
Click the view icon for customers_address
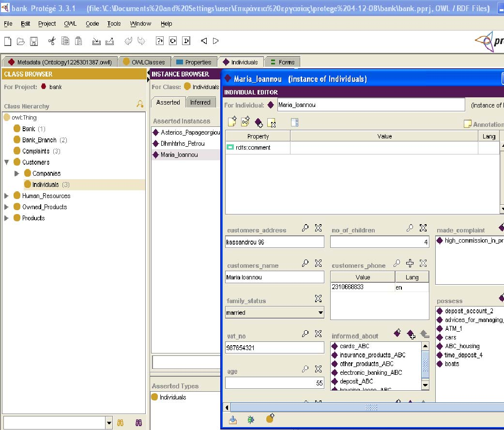coord(305,228)
